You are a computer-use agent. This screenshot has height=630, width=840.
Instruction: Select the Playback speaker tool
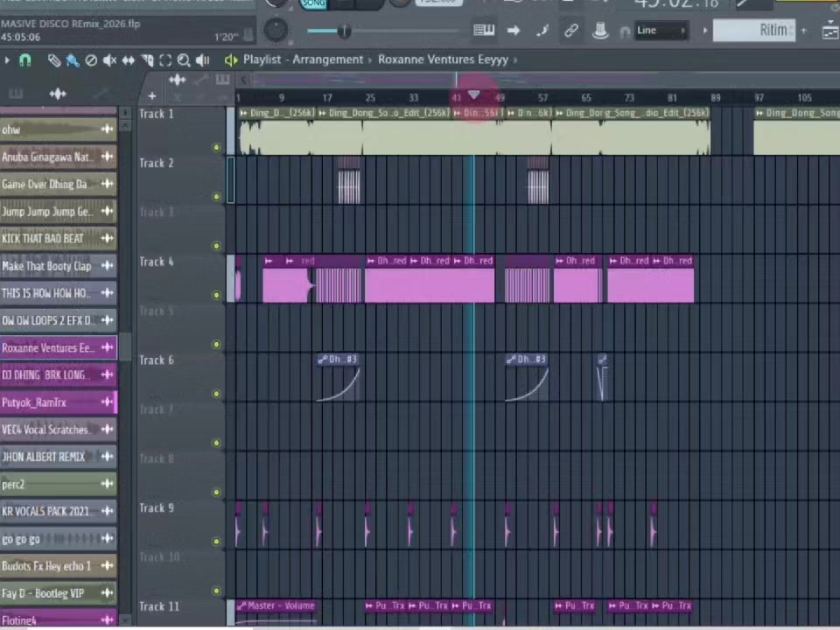202,60
